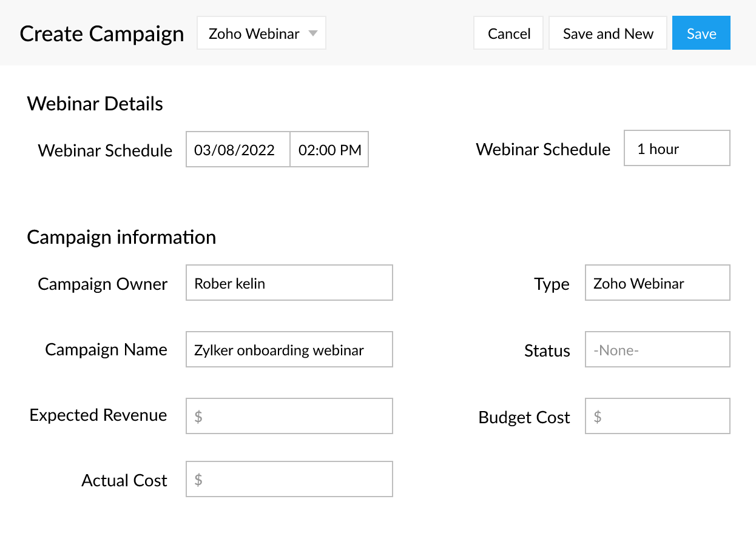Select the 02:00 PM time field
This screenshot has width=756, height=536.
tap(329, 150)
